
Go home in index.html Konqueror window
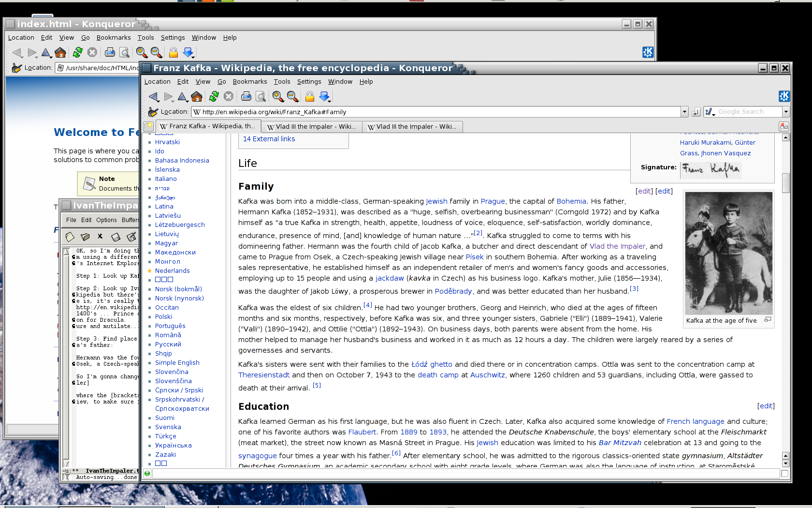[60, 52]
